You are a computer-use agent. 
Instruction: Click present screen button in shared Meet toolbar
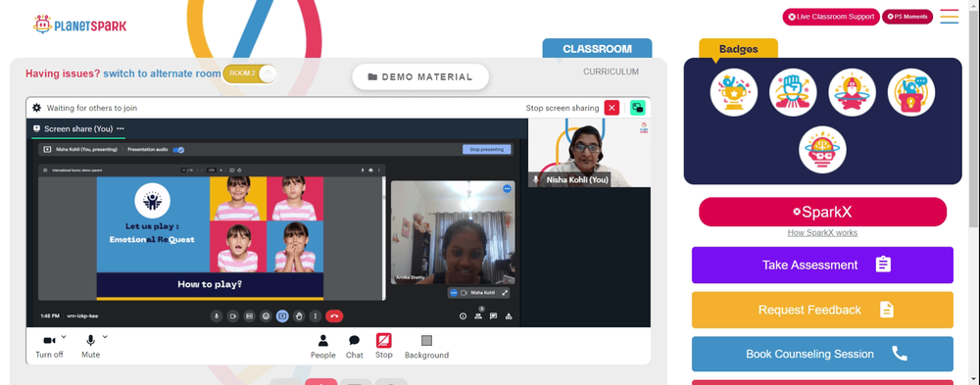[282, 316]
